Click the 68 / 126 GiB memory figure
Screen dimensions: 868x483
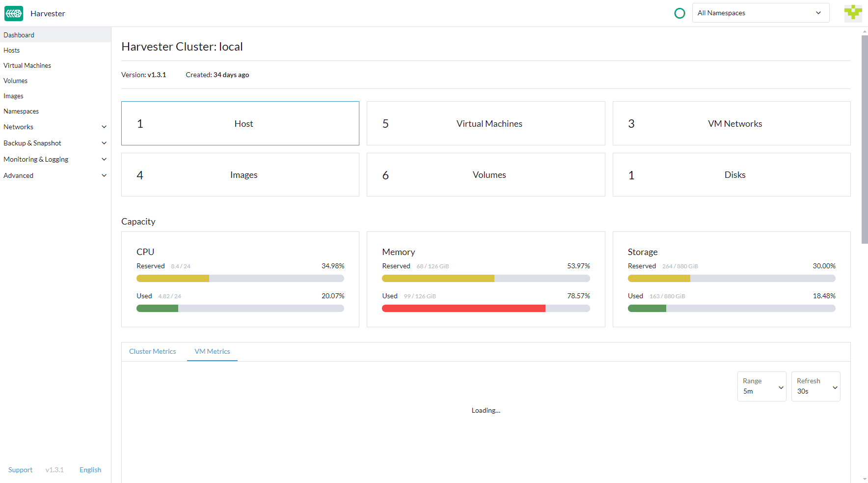click(x=433, y=266)
